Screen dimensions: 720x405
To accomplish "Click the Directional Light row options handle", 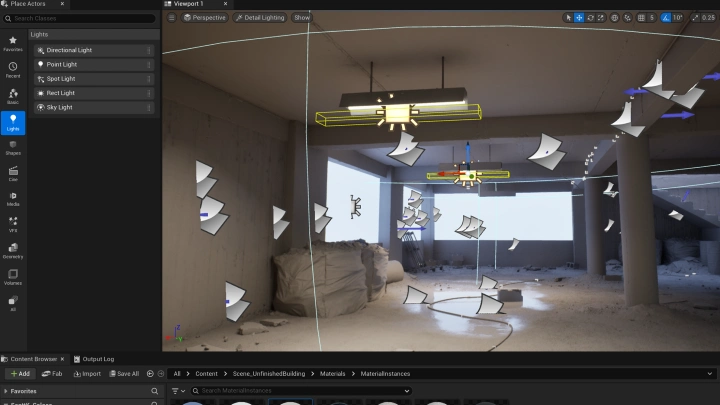I will 149,51.
